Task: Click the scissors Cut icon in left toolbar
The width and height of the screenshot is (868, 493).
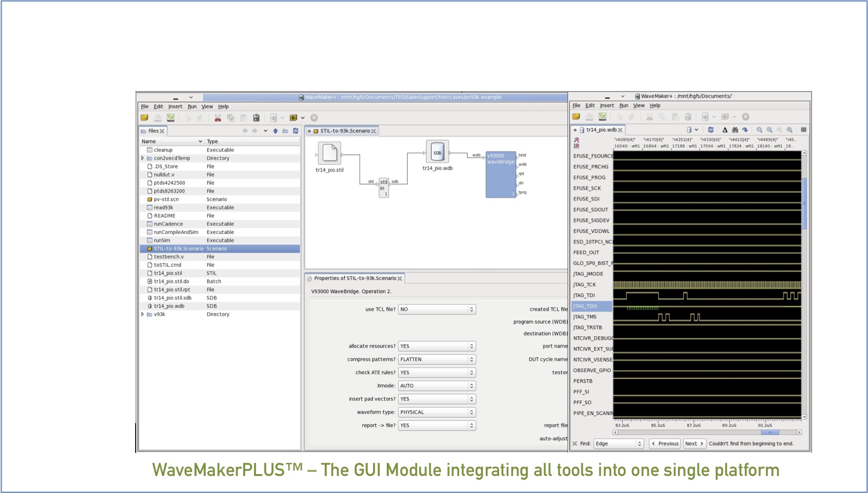Action: (218, 118)
